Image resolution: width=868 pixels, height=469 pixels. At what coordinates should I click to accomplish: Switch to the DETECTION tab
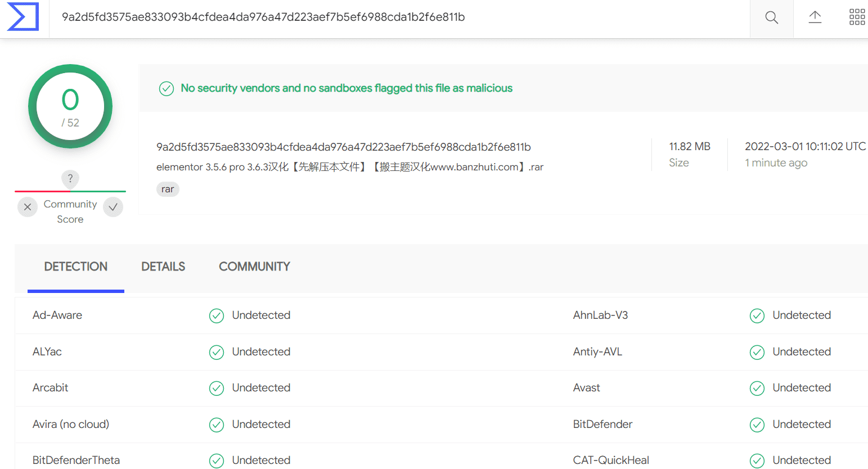tap(76, 267)
